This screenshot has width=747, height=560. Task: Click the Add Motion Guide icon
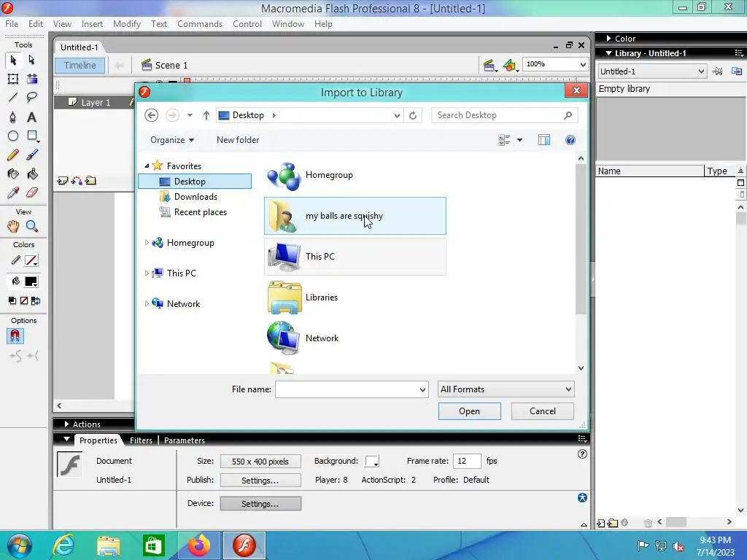pyautogui.click(x=76, y=181)
